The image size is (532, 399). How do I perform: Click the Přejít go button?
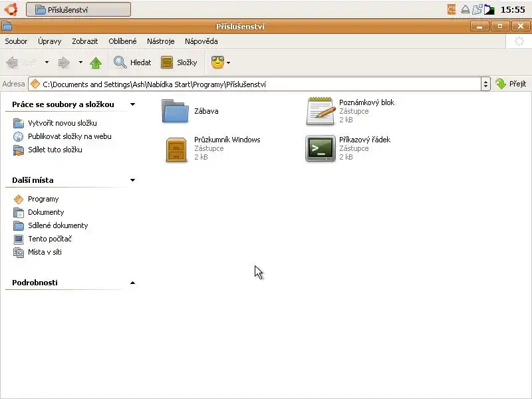tap(511, 84)
